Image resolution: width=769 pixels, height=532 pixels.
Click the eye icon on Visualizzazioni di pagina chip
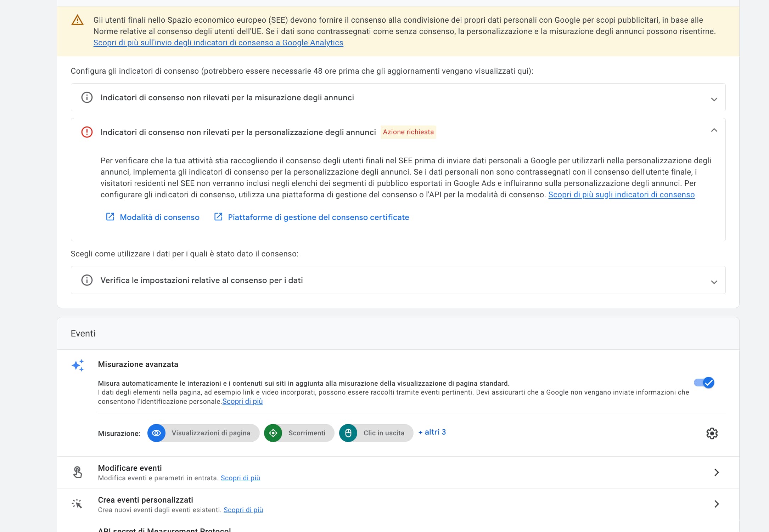[x=156, y=433]
